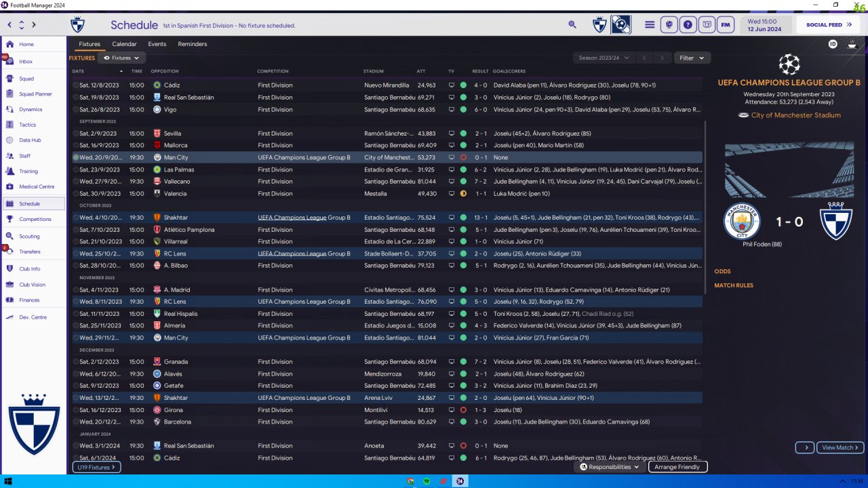Viewport: 868px width, 488px height.
Task: Click the View Match button
Action: 840,447
